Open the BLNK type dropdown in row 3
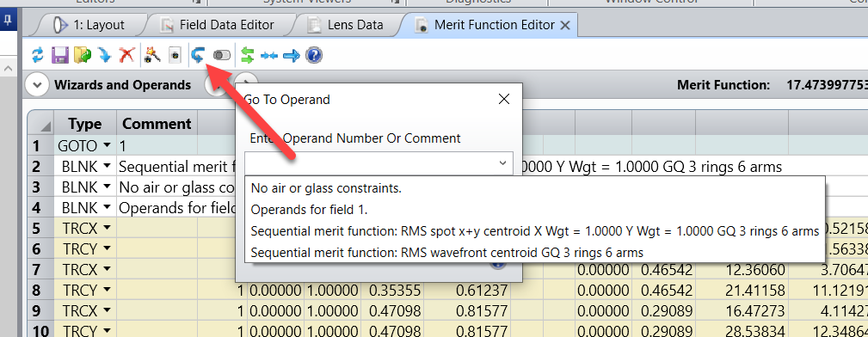 107,187
